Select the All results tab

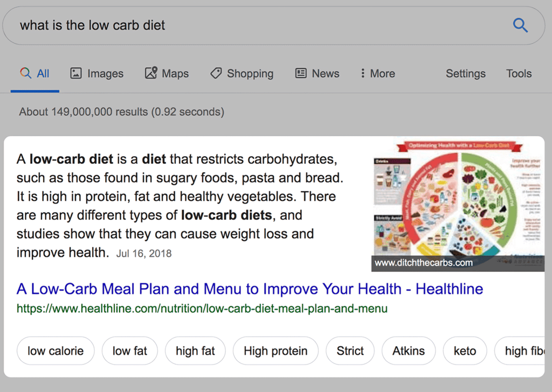[x=35, y=74]
